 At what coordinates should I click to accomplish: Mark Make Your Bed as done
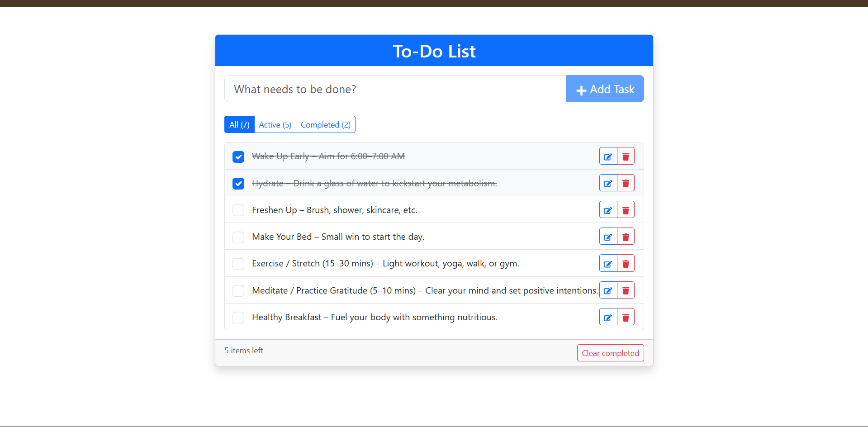point(238,237)
